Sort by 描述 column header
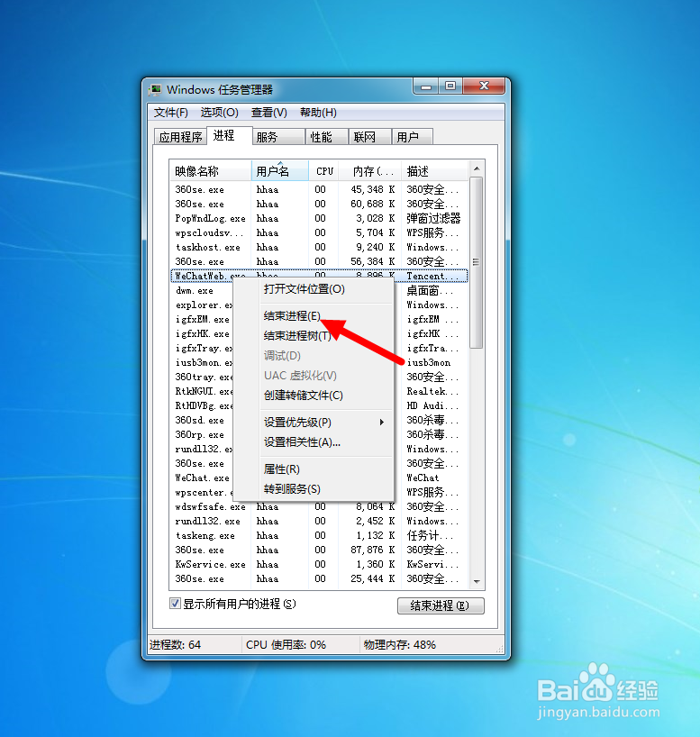700x737 pixels. point(435,171)
